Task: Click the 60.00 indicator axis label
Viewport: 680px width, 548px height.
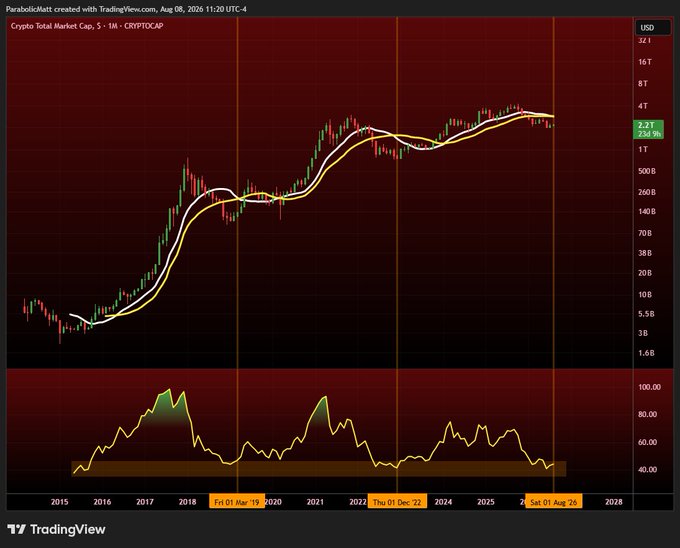Action: coord(647,442)
